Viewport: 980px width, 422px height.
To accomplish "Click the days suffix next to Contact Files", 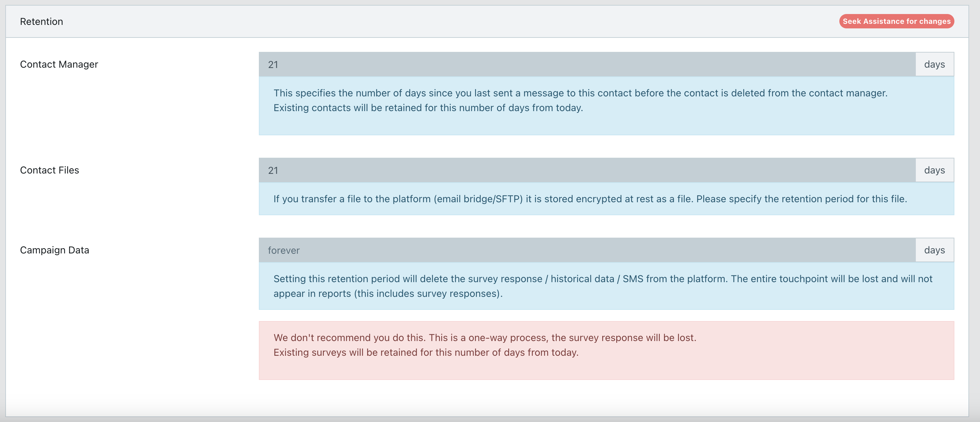I will click(x=934, y=170).
